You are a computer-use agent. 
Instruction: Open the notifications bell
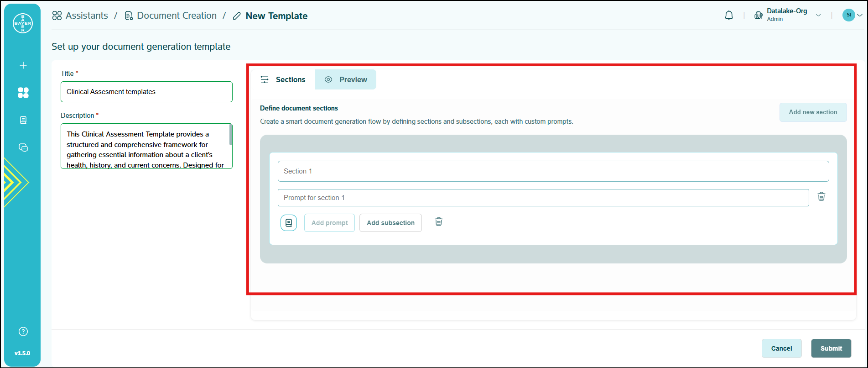coord(729,16)
